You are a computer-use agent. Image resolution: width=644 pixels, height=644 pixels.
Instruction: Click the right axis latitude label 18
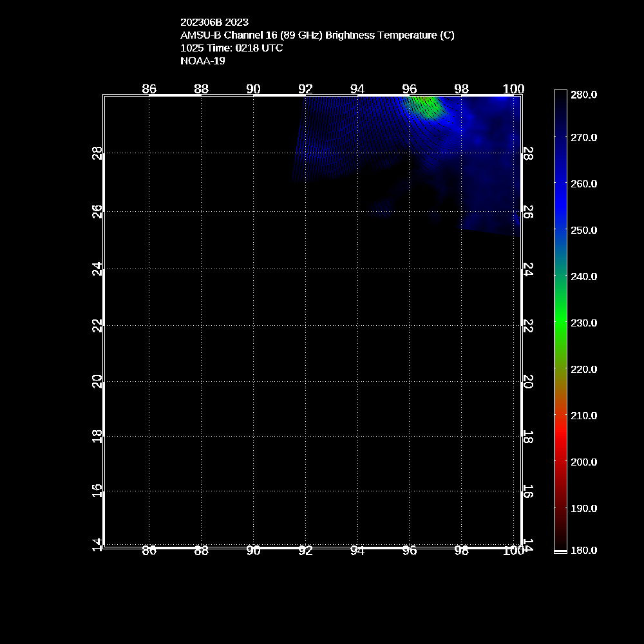coord(527,437)
